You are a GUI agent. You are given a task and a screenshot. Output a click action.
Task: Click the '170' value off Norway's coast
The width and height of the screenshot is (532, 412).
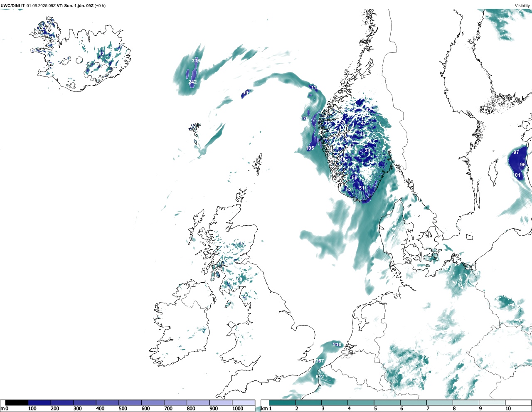pyautogui.click(x=305, y=119)
